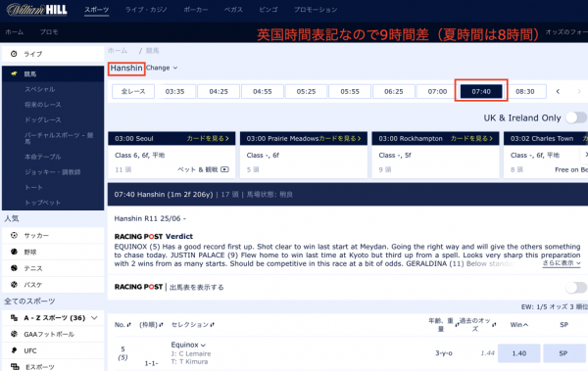588x371 pixels.
Task: Click the バスケ basketball icon
Action: click(x=15, y=285)
